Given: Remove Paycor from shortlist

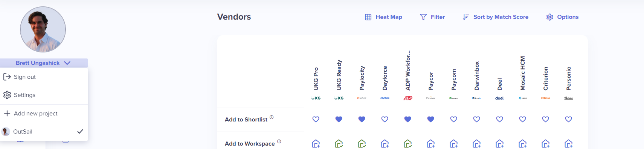Looking at the screenshot, I should (x=431, y=119).
